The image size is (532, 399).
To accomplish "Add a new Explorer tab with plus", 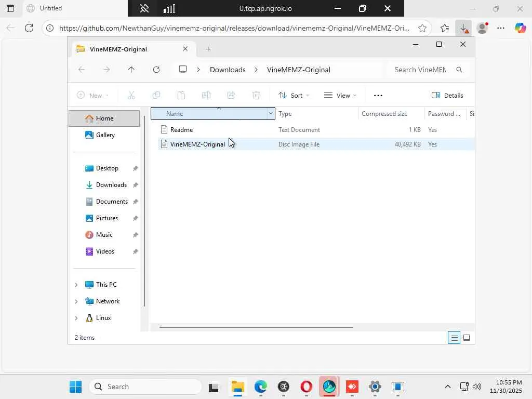I will click(x=208, y=49).
